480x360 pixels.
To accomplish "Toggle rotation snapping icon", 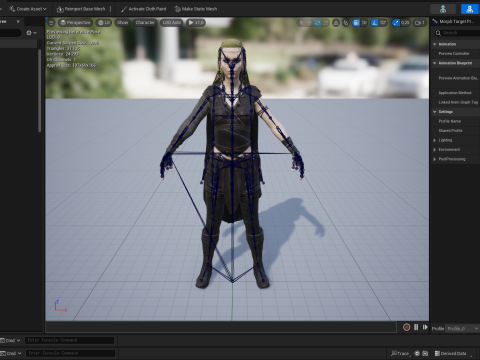I will 375,23.
